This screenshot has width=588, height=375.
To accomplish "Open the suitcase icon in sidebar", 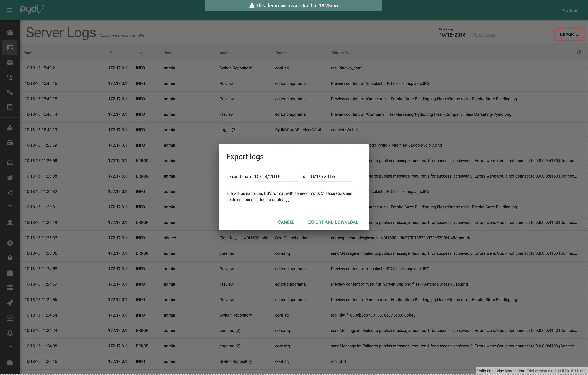I will pyautogui.click(x=10, y=273).
